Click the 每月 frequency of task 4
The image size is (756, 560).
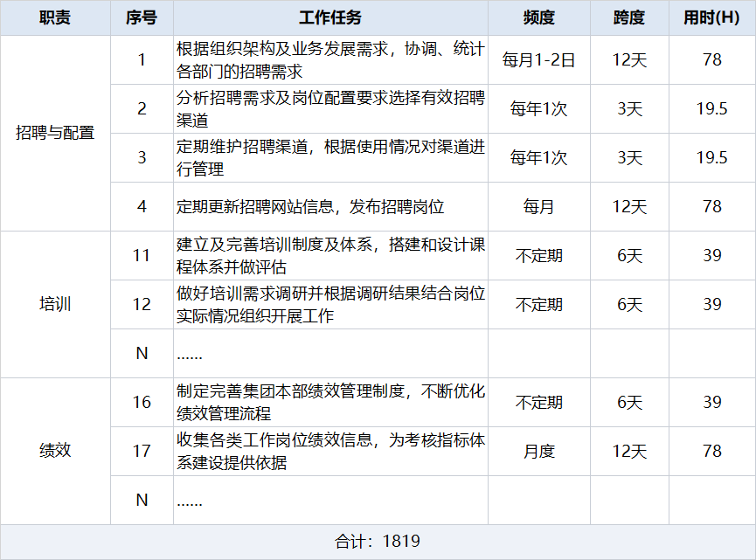[x=539, y=207]
